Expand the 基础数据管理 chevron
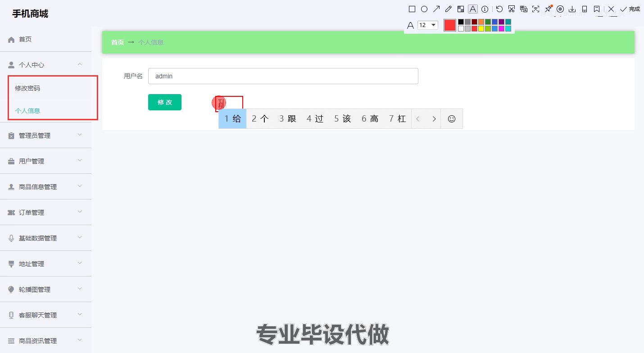This screenshot has height=353, width=644. coord(80,237)
